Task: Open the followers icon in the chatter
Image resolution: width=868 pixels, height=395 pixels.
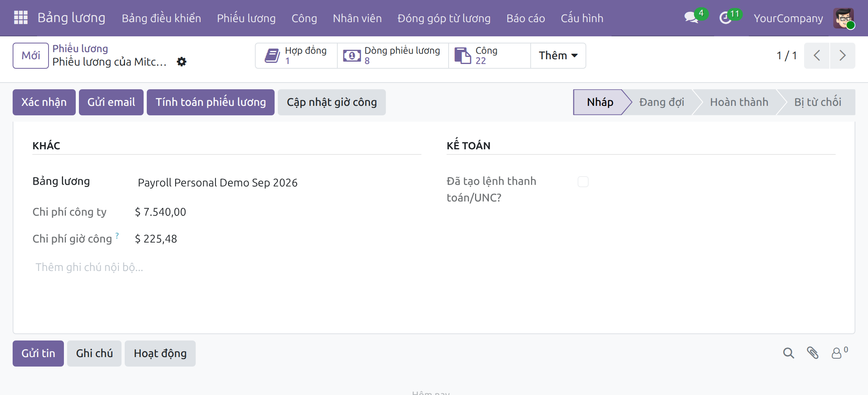Action: (839, 352)
